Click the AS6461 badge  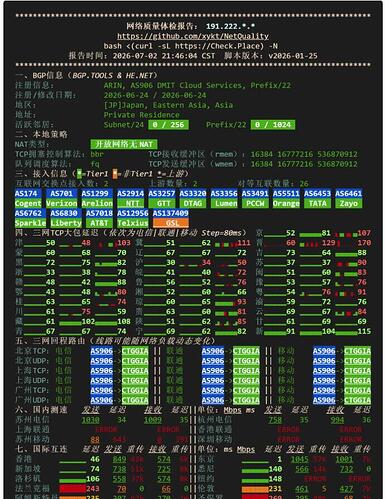click(x=348, y=194)
